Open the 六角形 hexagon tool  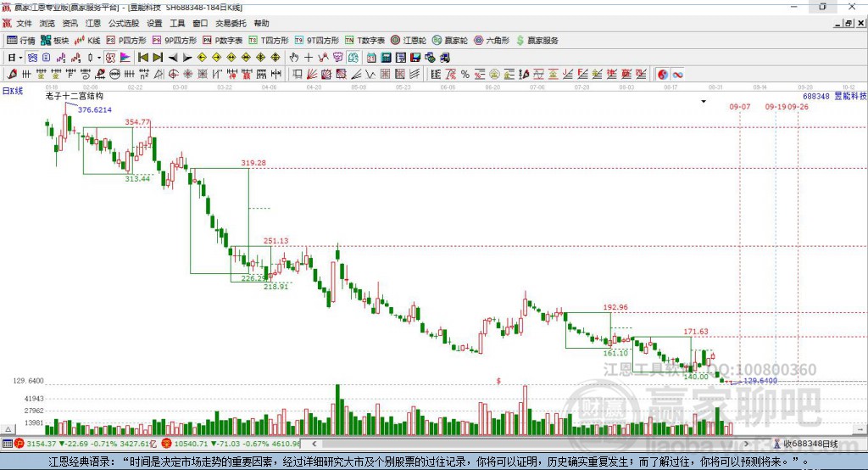pos(492,41)
